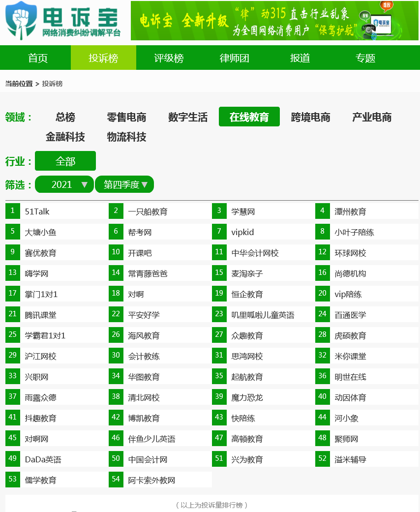This screenshot has width=420, height=512.
Task: Select the 金融科技 domain option
Action: [65, 137]
